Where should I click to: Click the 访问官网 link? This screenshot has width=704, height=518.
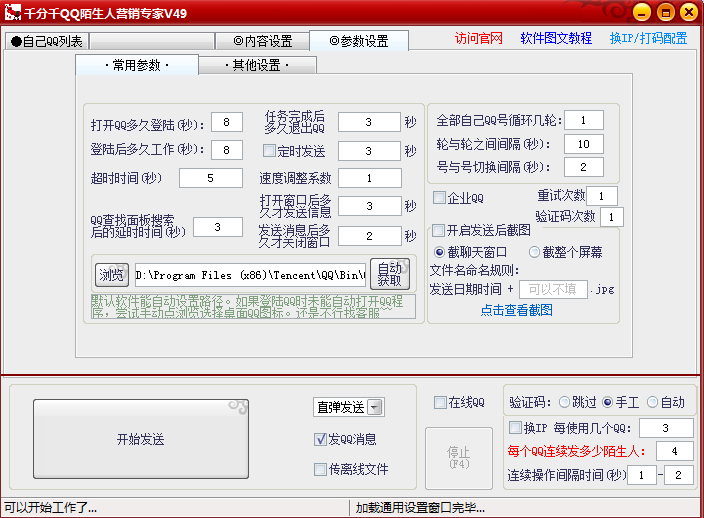coord(479,39)
